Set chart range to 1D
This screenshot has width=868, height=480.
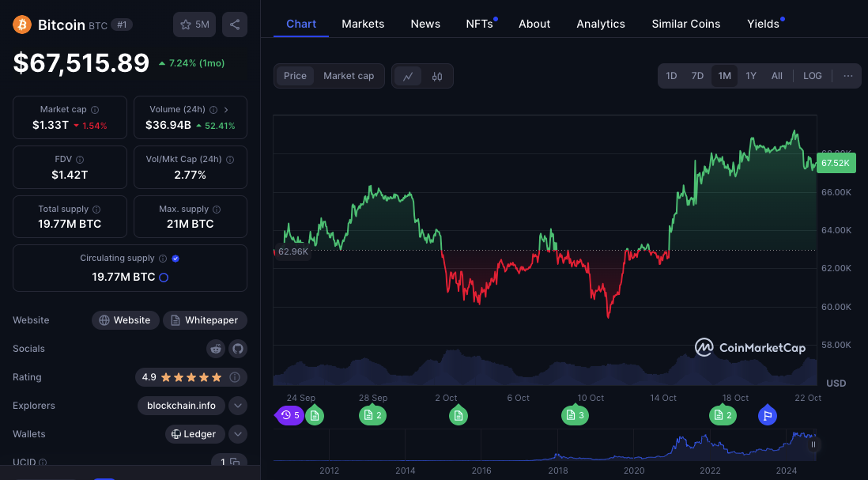pyautogui.click(x=671, y=76)
